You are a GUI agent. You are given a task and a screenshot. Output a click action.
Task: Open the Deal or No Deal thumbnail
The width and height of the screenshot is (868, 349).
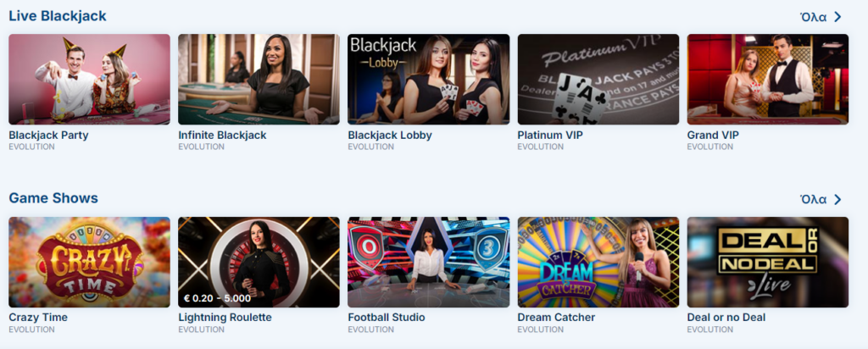click(768, 262)
